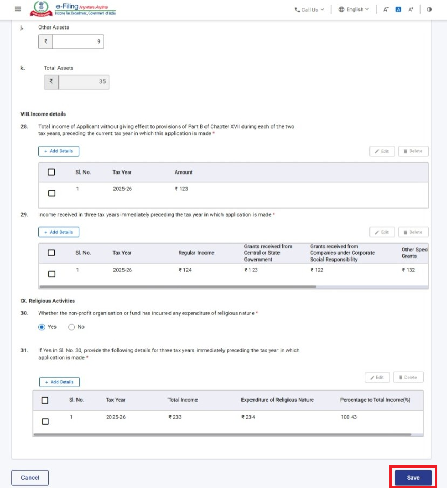Screen dimensions: 448x488
Task: Select the 'Yes' religious expenditure radio
Action: point(42,327)
